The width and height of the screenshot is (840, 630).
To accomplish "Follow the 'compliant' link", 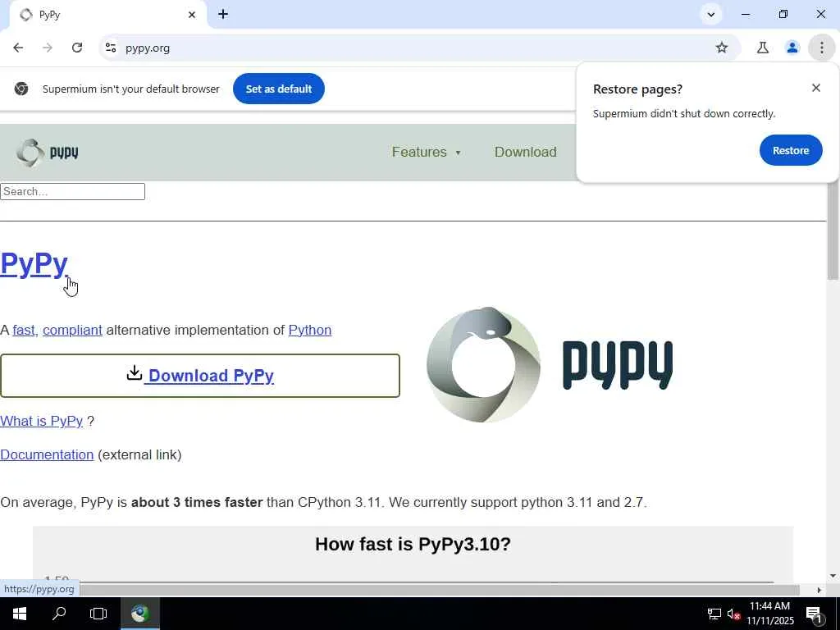I will coord(72,330).
